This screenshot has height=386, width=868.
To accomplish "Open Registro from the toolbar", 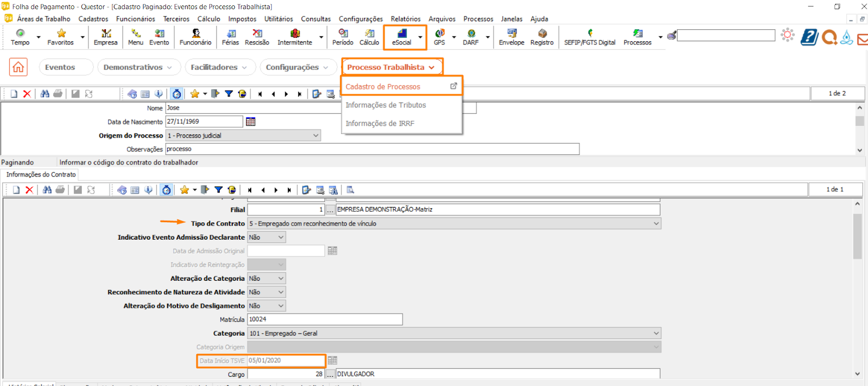I will pos(542,37).
